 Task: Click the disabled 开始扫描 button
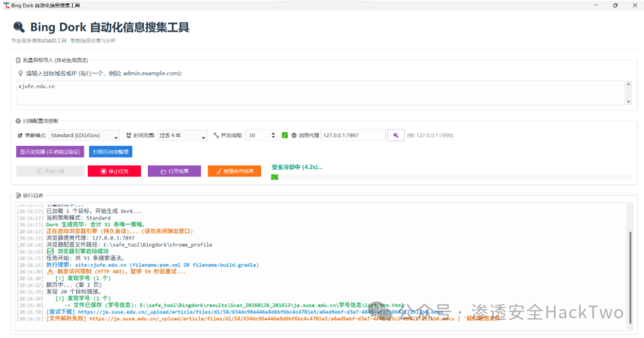point(50,171)
